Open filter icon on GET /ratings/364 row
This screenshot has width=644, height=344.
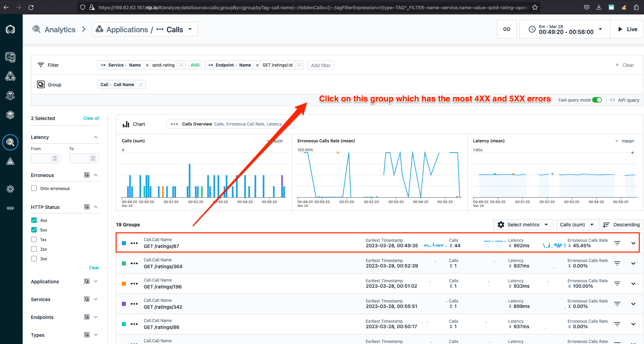[x=617, y=263]
